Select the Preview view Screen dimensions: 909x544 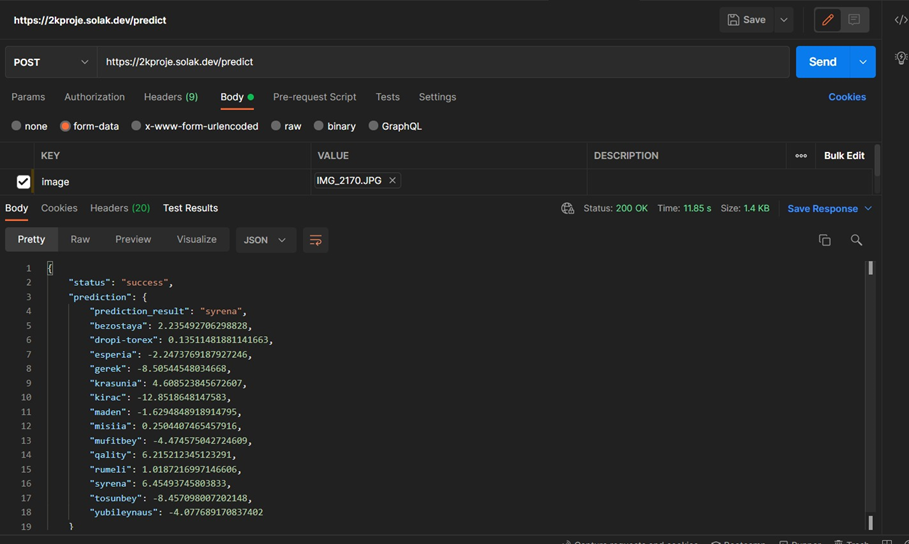point(133,240)
